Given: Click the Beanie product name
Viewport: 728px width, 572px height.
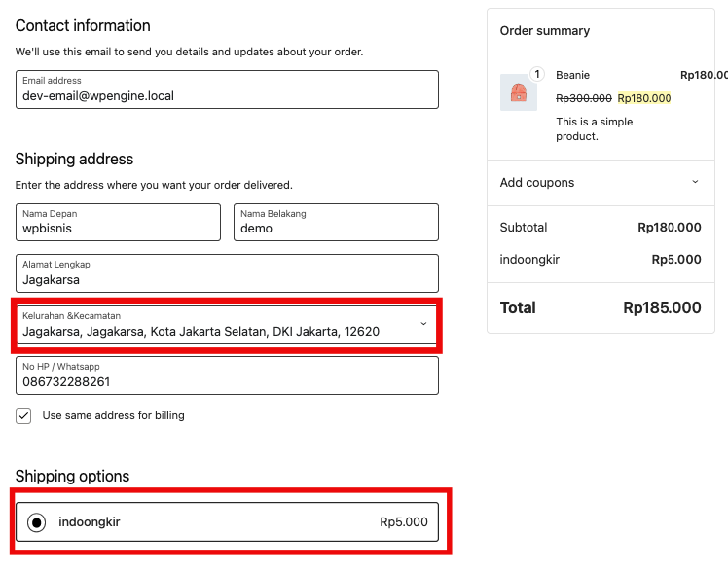Looking at the screenshot, I should tap(572, 75).
